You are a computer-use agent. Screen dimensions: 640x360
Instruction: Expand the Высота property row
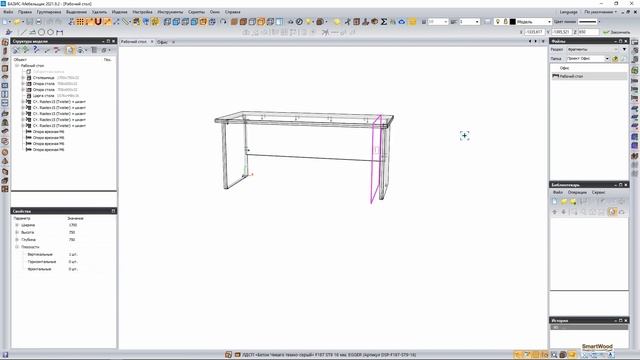(17, 232)
